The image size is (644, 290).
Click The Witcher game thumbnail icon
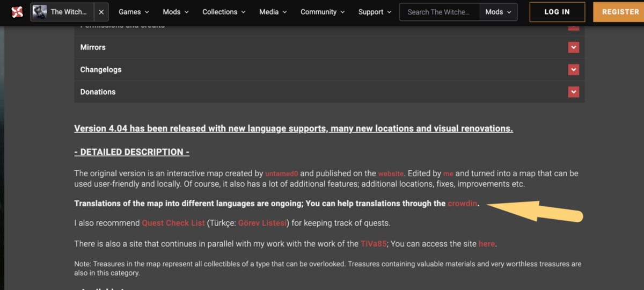point(40,12)
